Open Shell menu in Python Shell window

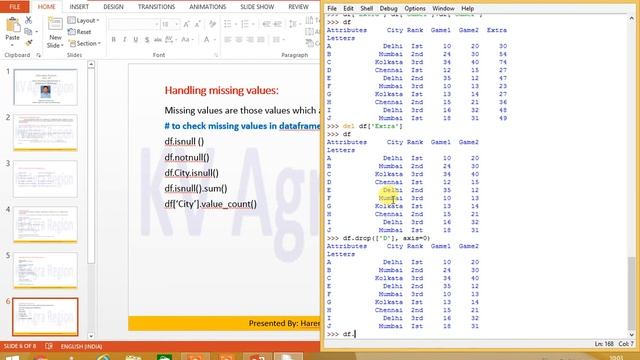(x=367, y=8)
